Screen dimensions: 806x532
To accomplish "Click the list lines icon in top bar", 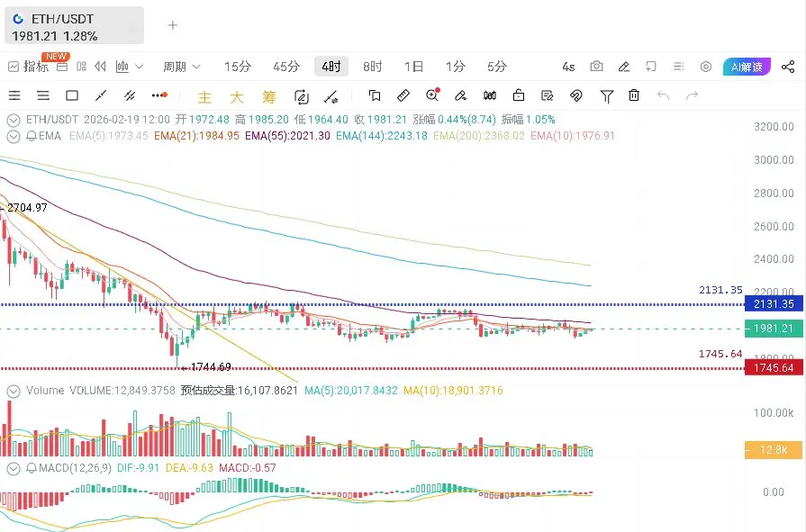I will click(678, 67).
